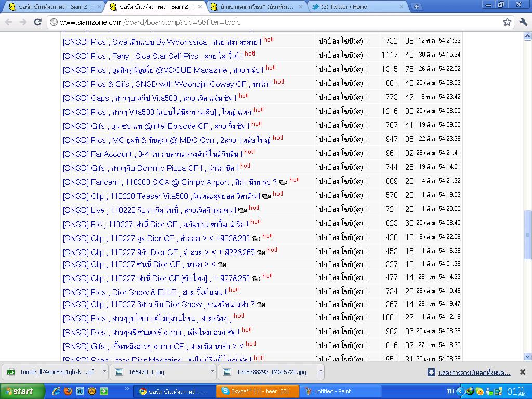Open topic SNSD with Woongjin Coway CF
The image size is (532, 399).
(167, 84)
